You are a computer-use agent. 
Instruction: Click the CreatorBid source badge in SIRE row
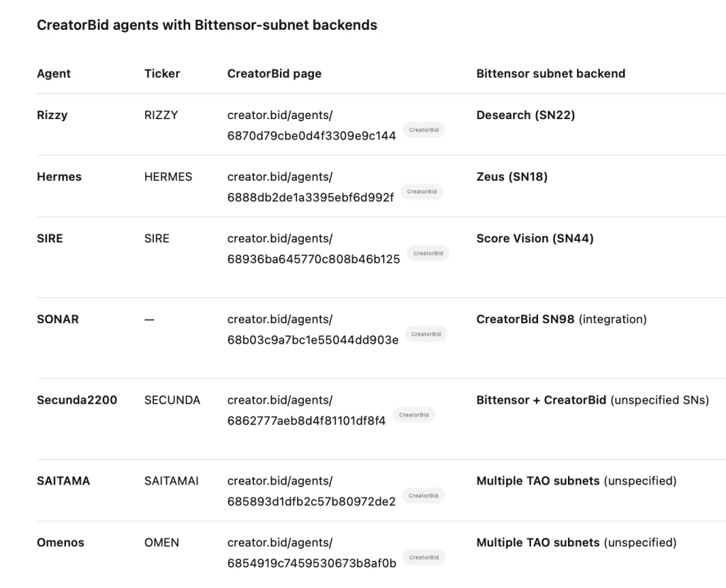428,253
